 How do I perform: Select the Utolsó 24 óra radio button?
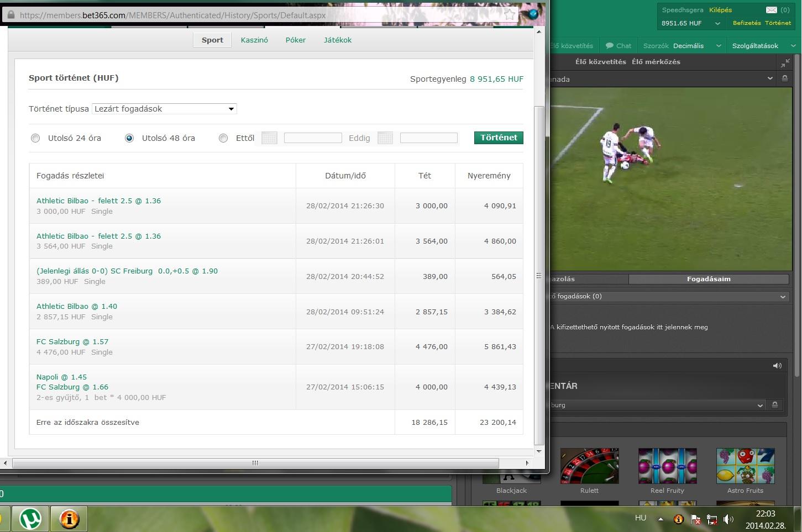(35, 138)
